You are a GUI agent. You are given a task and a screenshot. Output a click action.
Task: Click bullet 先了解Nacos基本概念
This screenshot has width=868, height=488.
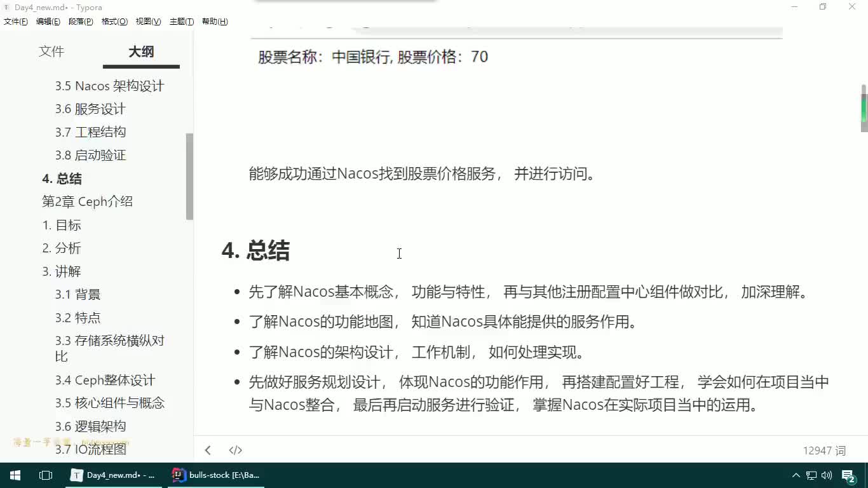531,293
